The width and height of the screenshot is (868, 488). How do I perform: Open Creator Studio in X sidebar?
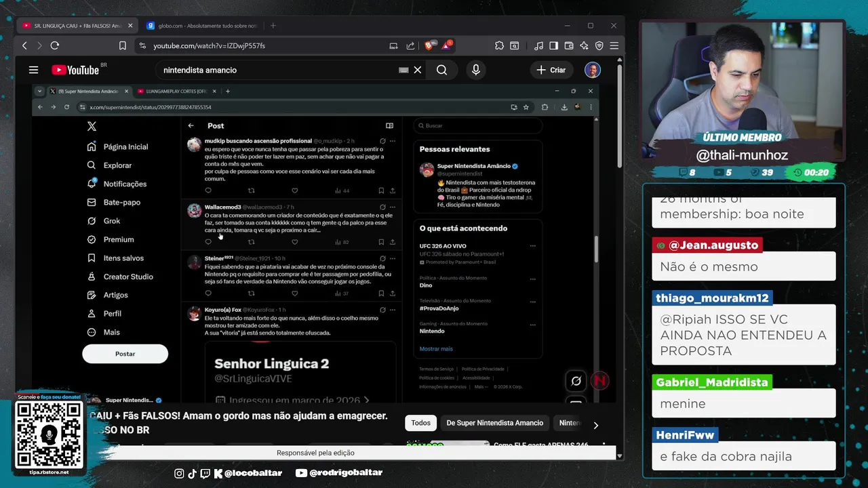pyautogui.click(x=119, y=277)
